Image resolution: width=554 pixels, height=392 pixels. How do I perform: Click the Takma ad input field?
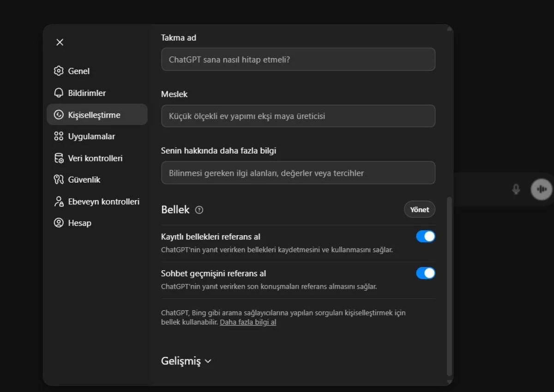click(x=298, y=59)
